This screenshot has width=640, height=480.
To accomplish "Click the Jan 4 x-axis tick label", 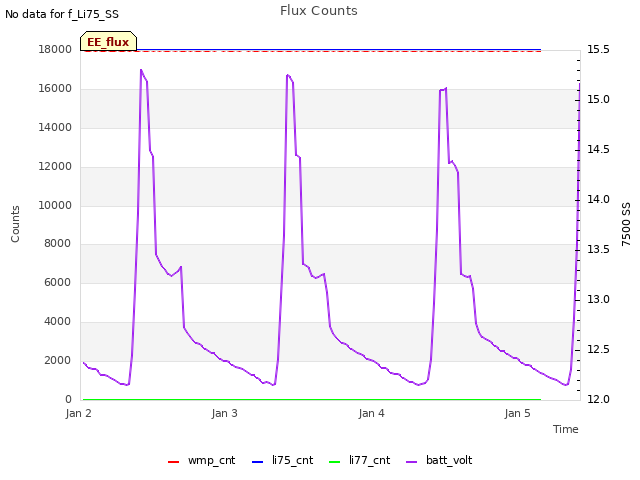I will [x=371, y=413].
